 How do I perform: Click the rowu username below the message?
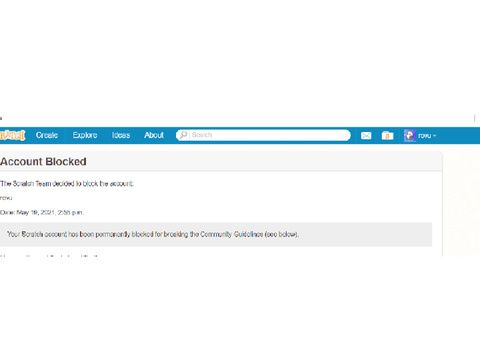[x=6, y=198]
